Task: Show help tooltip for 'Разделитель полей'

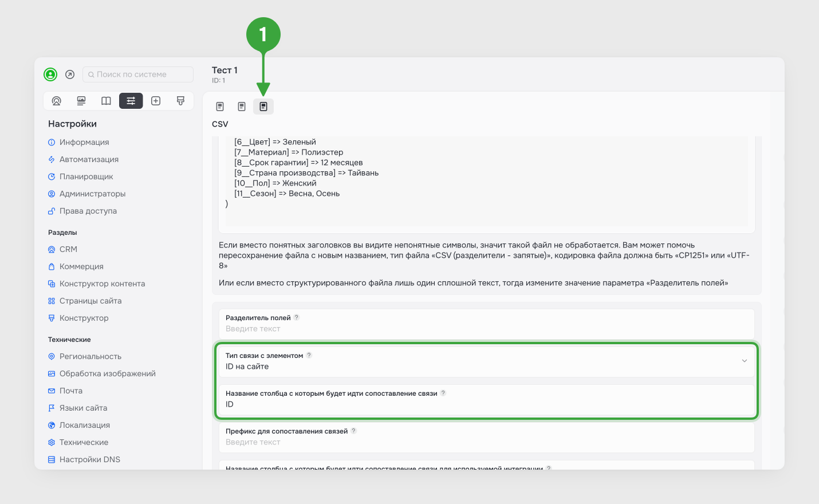Action: point(297,317)
